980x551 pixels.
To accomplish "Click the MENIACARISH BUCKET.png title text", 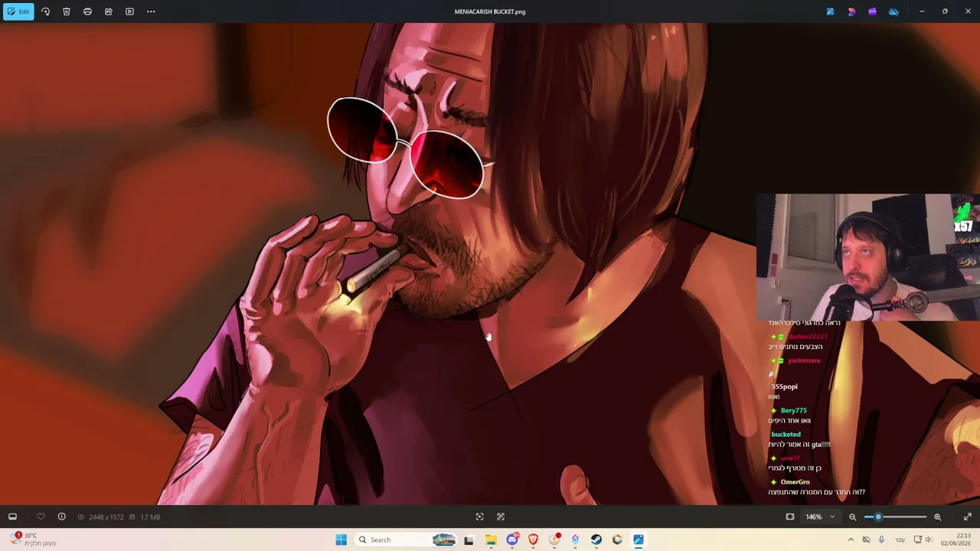I will tap(490, 11).
